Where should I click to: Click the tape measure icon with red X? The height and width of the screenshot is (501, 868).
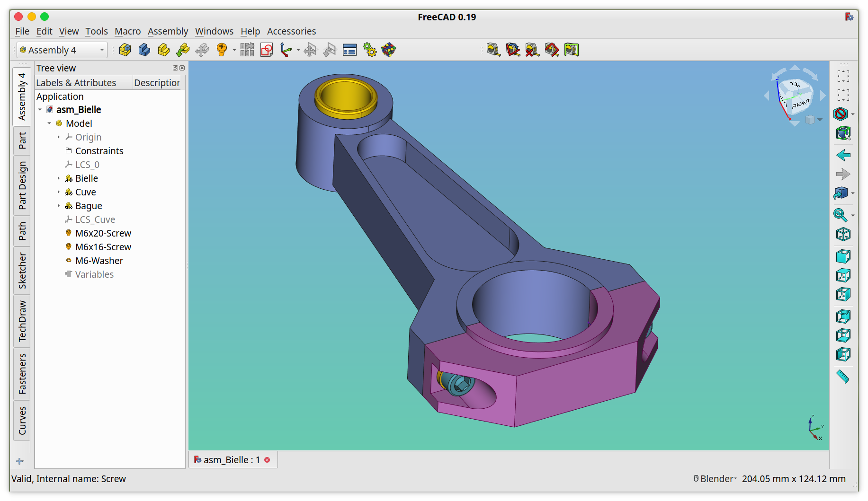pos(532,50)
